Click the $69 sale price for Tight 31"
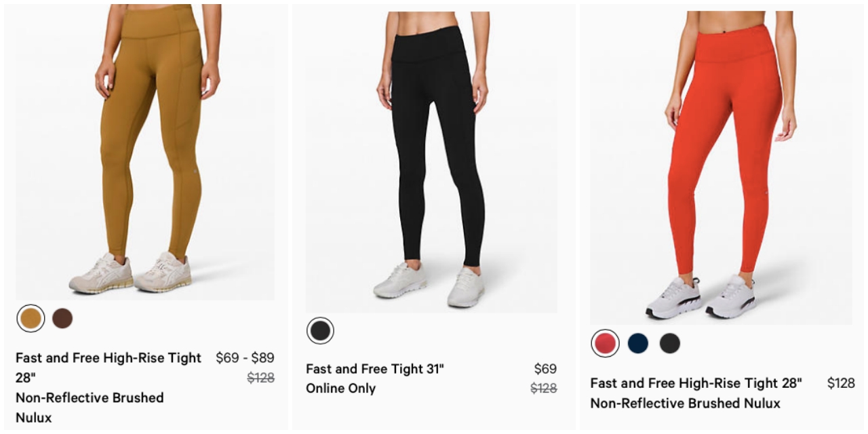This screenshot has width=868, height=434. [x=545, y=369]
